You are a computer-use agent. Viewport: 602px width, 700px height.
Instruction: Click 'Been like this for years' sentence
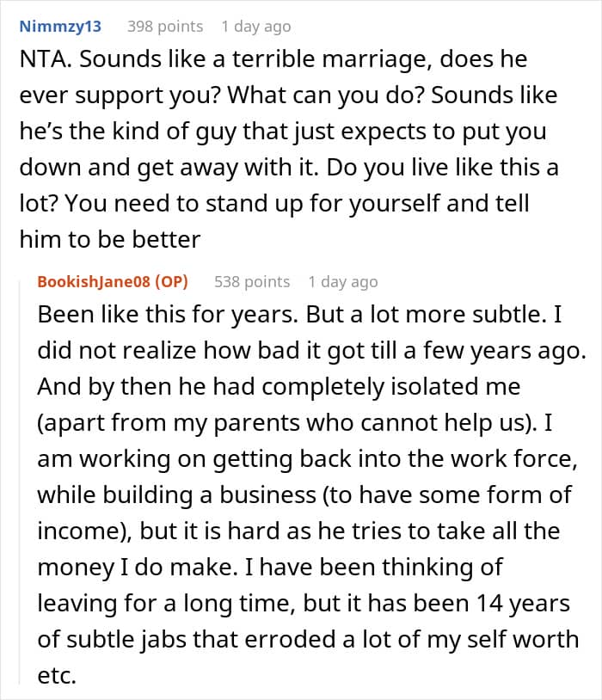(168, 315)
